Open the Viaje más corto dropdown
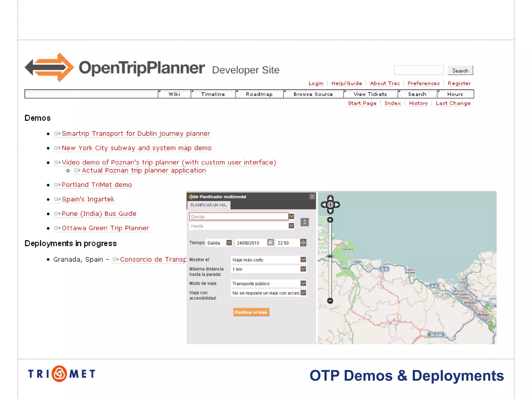Screen dimensions: 532x399 pos(303,260)
